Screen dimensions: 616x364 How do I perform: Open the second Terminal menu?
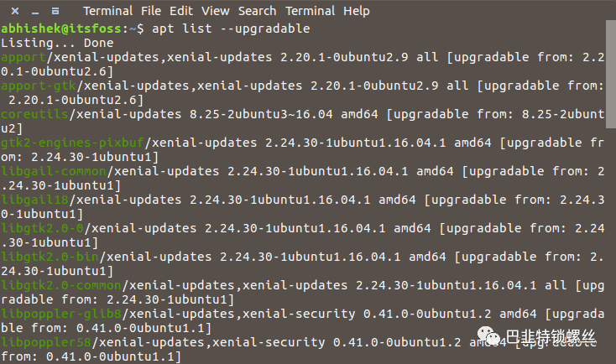pyautogui.click(x=310, y=11)
